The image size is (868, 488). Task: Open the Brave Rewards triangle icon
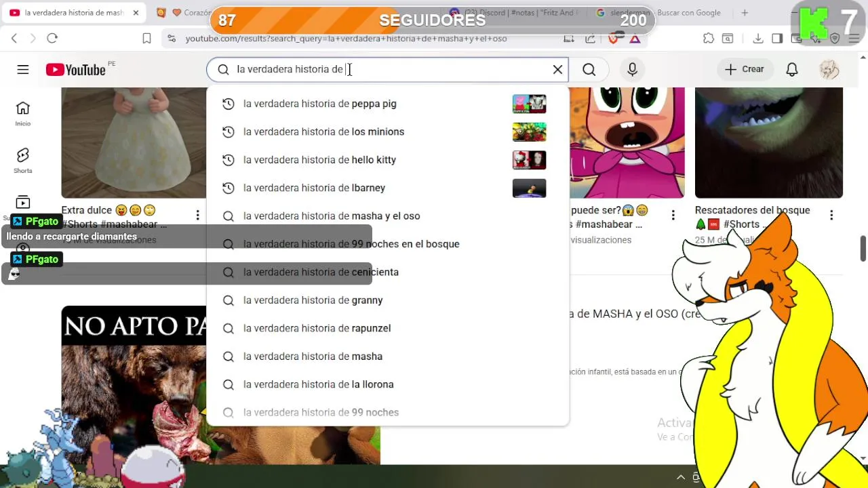pos(635,39)
